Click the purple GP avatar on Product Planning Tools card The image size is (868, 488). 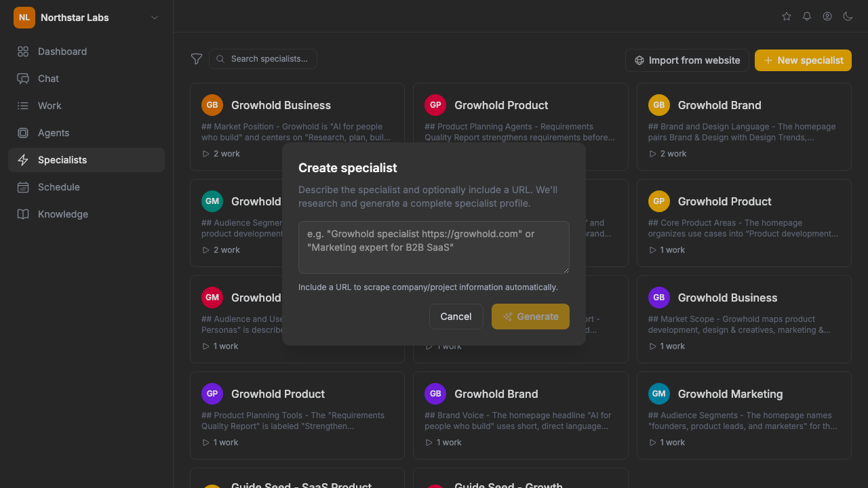point(212,394)
